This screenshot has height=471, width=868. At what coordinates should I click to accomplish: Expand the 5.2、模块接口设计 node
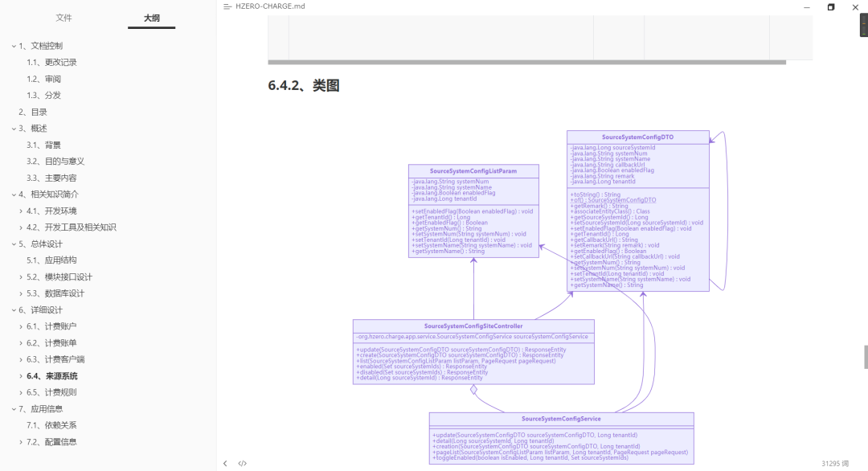pyautogui.click(x=21, y=277)
